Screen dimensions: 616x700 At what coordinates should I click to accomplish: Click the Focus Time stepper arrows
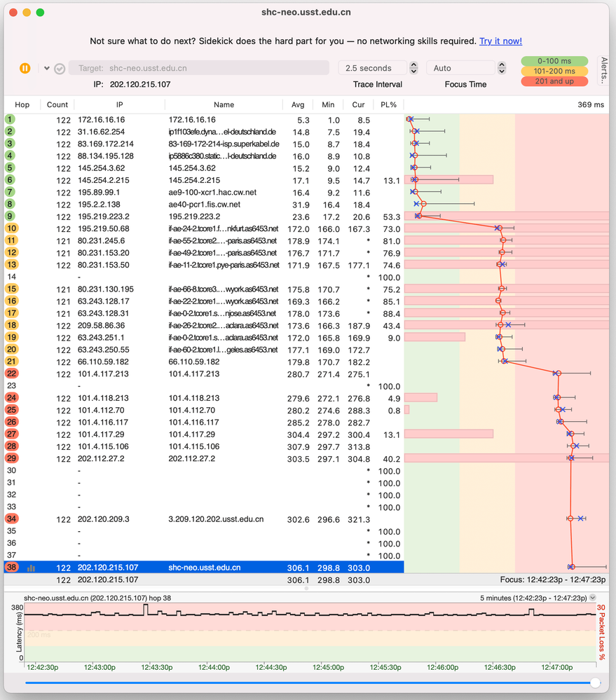pos(502,68)
